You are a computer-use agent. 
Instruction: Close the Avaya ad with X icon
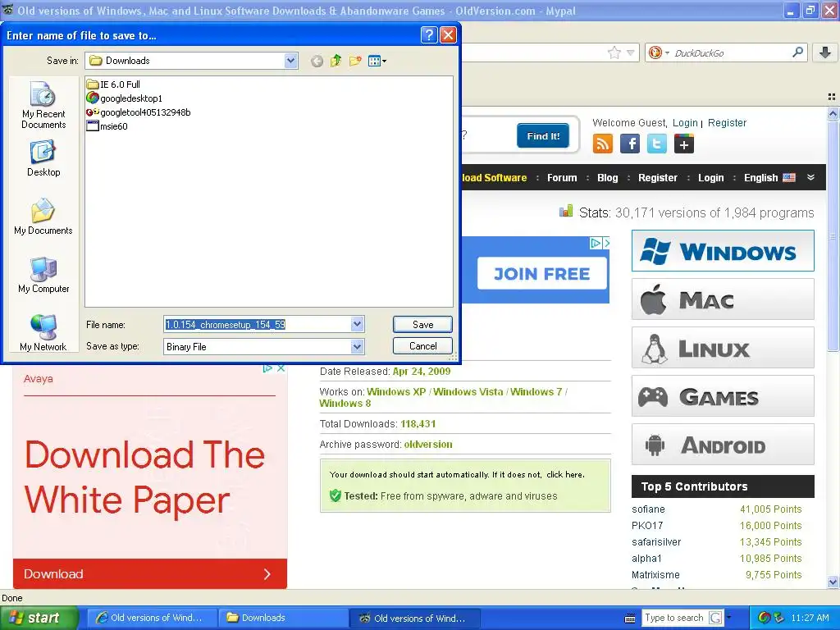tap(281, 368)
